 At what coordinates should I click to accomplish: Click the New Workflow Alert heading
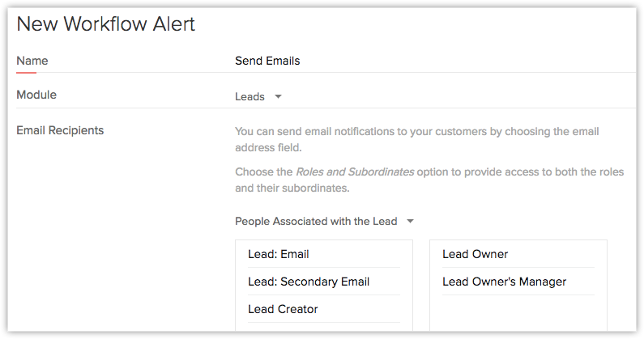tap(105, 24)
